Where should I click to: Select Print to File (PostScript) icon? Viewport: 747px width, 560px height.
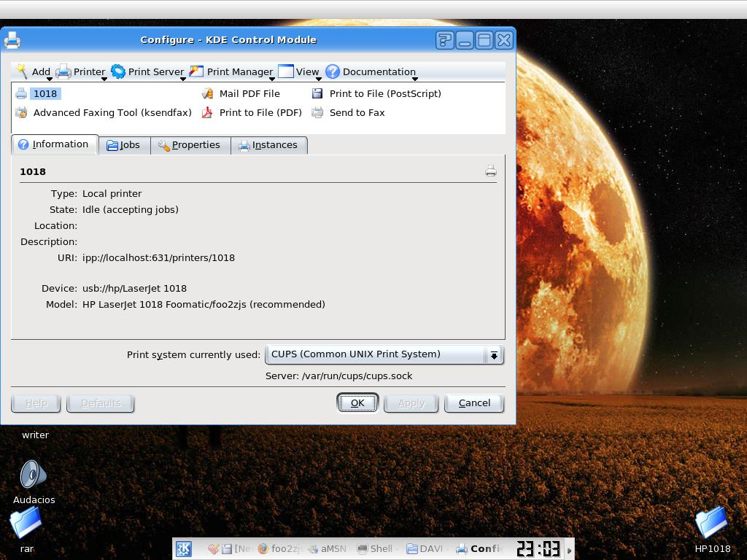[x=317, y=93]
